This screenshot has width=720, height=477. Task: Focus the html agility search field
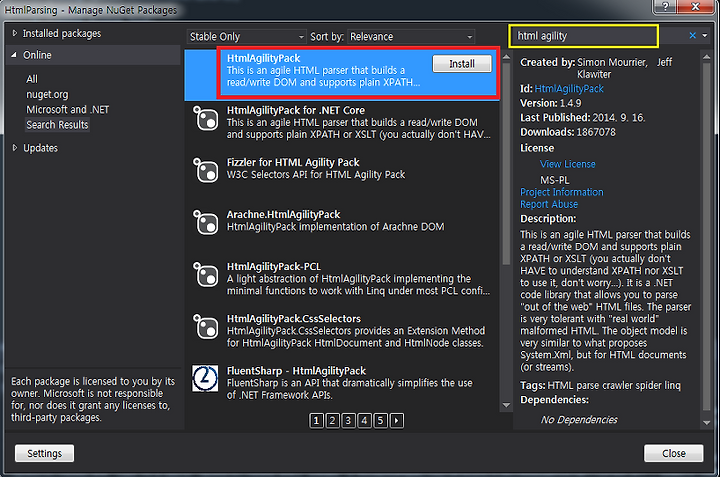(x=583, y=36)
